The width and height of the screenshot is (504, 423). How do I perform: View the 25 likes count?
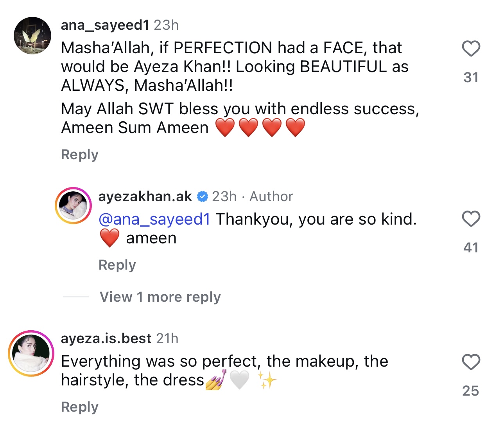tap(471, 391)
